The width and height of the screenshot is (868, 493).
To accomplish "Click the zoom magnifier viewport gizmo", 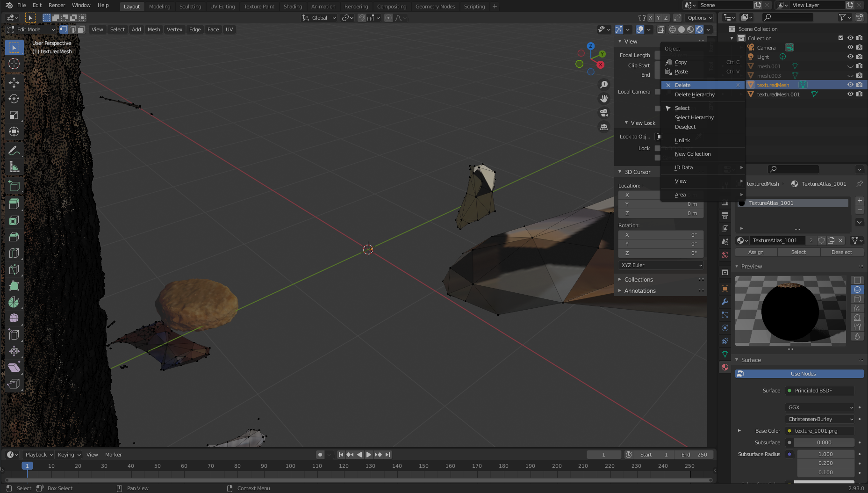I will [604, 85].
